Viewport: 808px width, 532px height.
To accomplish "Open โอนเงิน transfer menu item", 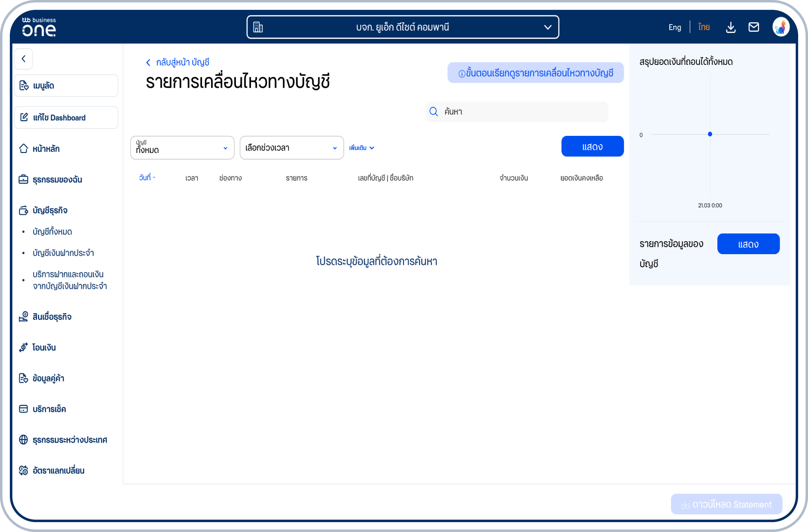I will point(44,348).
